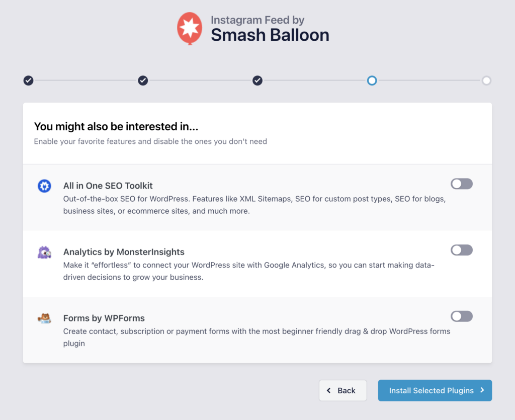Screen dimensions: 515x420
Task: Click the "Enable your favorite features" subtitle
Action: pyautogui.click(x=150, y=141)
